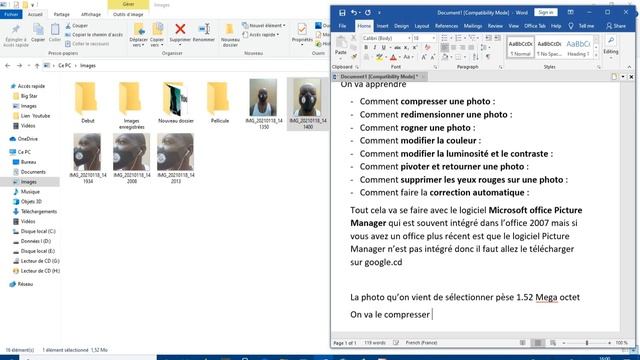Apply the Heading 1 style
This screenshot has width=640, height=360.
click(578, 47)
